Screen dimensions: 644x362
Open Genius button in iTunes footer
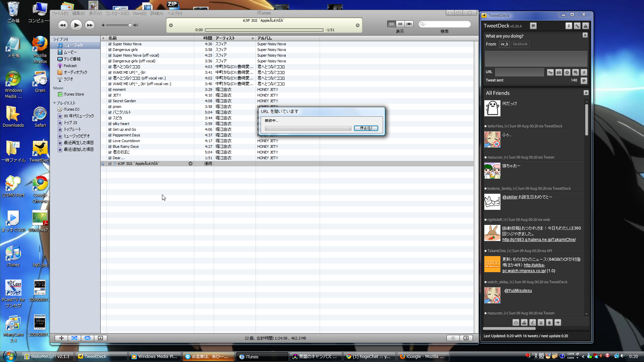coord(453,338)
